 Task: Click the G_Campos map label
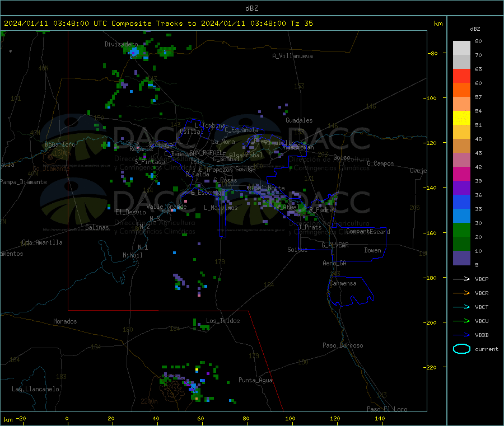tap(380, 163)
